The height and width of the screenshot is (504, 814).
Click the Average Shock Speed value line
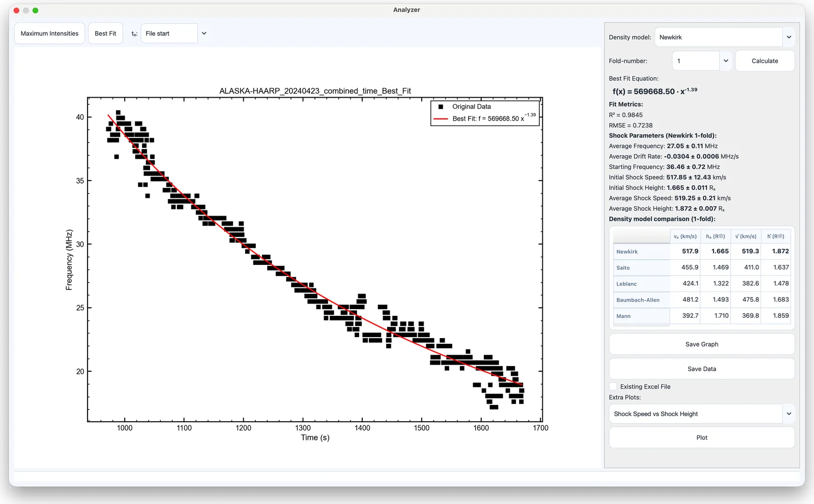670,198
